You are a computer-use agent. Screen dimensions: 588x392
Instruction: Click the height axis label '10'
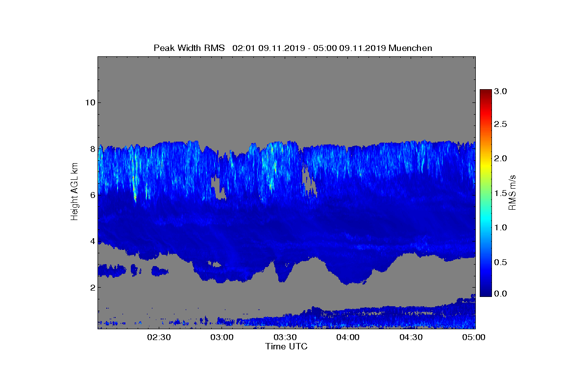(89, 102)
